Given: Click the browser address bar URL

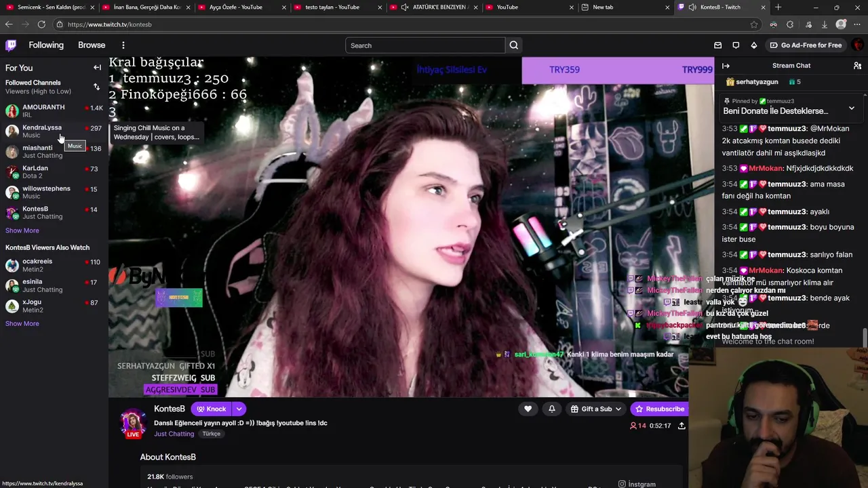Looking at the screenshot, I should (x=110, y=24).
